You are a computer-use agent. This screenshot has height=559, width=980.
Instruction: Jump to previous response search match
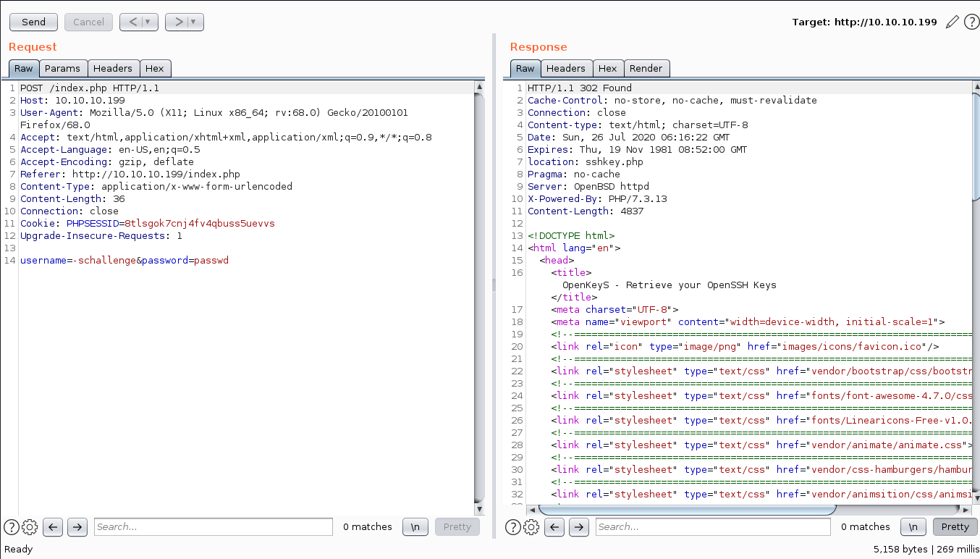point(554,526)
